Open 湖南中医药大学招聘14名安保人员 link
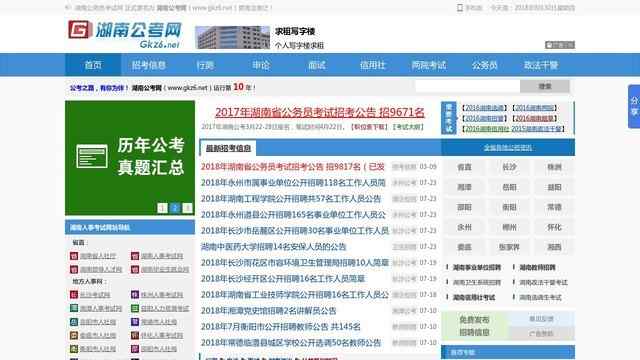 [273, 247]
